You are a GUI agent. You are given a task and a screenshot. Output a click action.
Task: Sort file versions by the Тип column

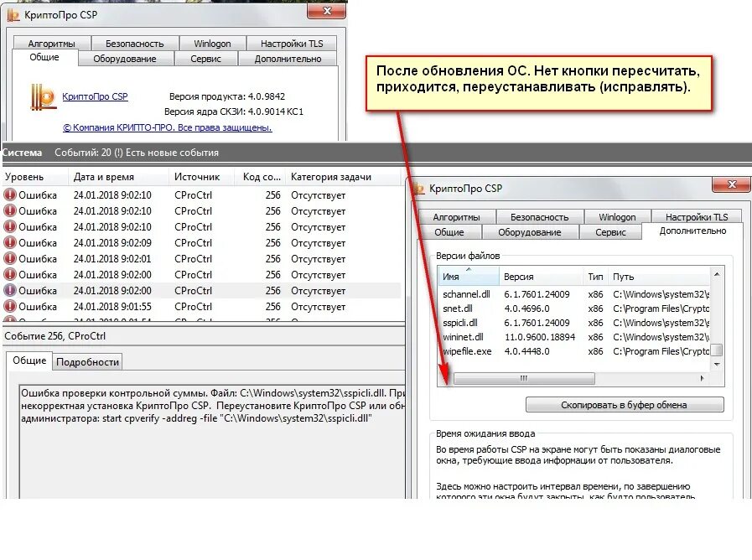pos(595,277)
